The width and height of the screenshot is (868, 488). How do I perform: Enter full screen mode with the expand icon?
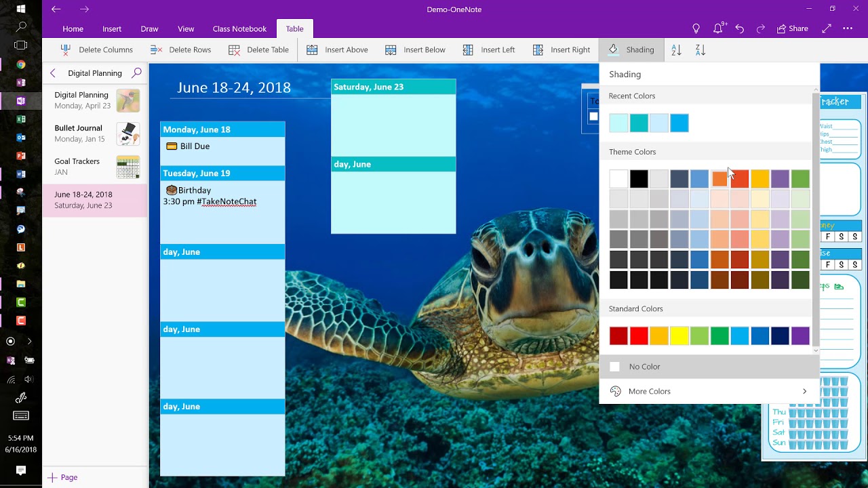tap(827, 28)
